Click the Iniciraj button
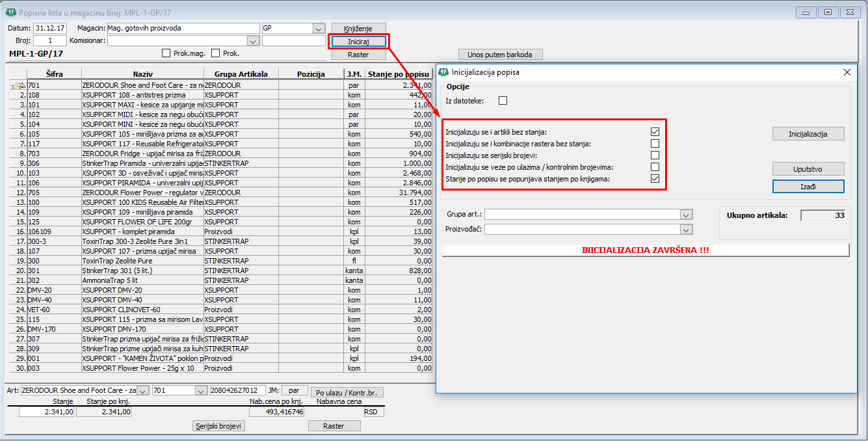 click(358, 42)
